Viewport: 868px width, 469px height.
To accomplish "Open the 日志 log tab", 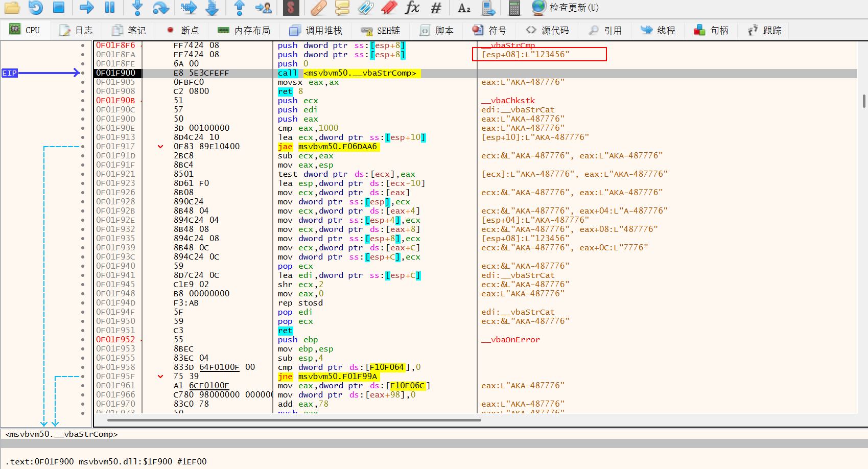I will coord(76,30).
